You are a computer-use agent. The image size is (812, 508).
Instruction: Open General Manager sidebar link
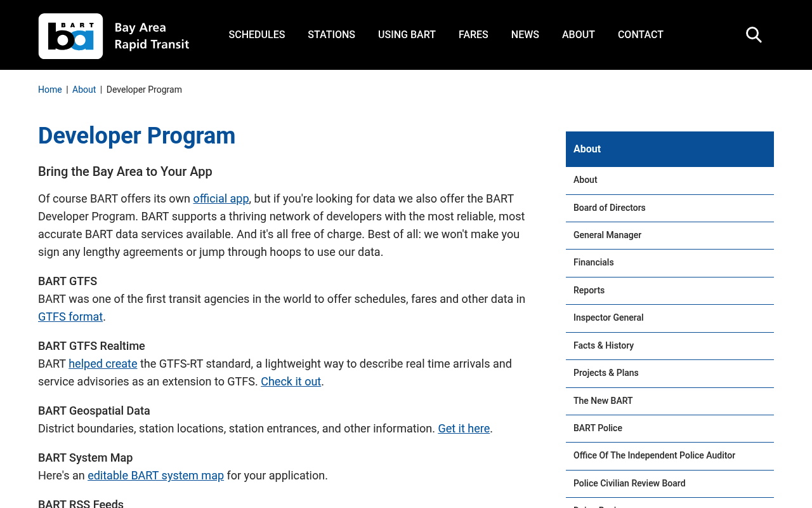(670, 236)
